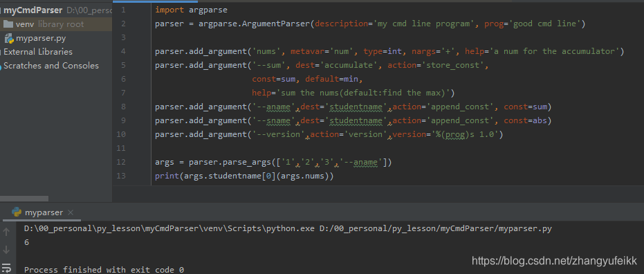Click line number 8 in the gutter
Viewport: 644px width, 274px height.
(x=124, y=107)
